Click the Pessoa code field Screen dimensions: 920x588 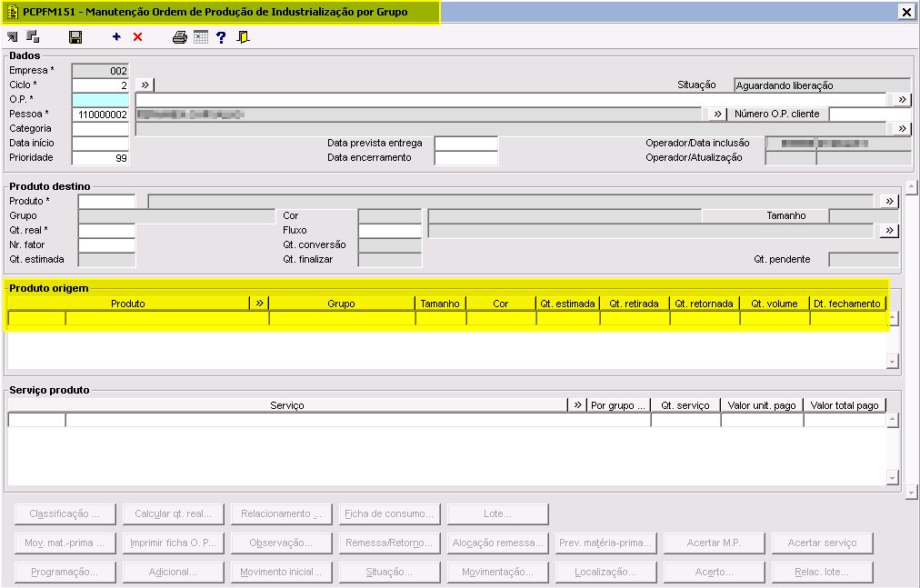(100, 115)
